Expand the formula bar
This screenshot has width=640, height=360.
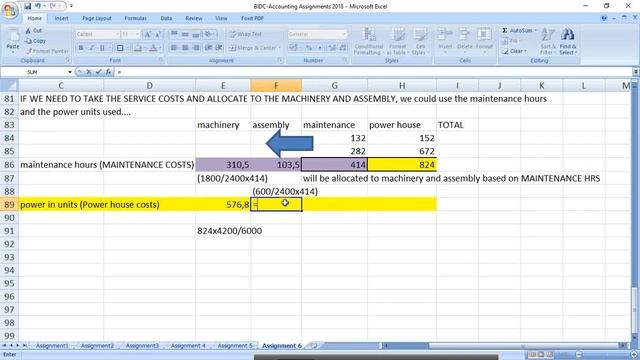coord(636,72)
